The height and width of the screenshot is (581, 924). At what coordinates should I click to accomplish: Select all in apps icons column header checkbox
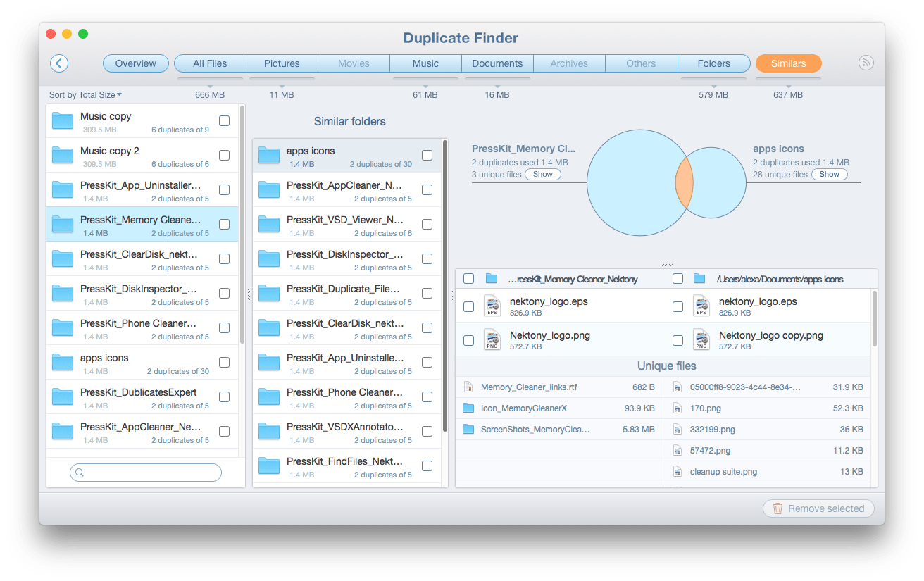[678, 279]
